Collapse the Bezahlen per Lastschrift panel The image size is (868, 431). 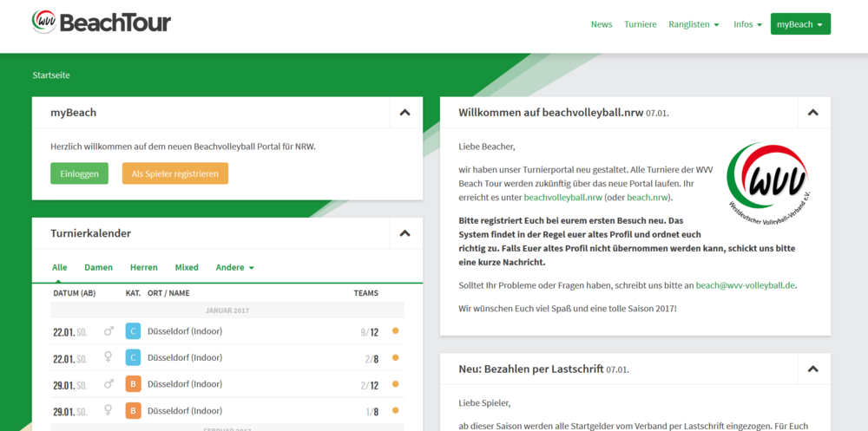[813, 369]
